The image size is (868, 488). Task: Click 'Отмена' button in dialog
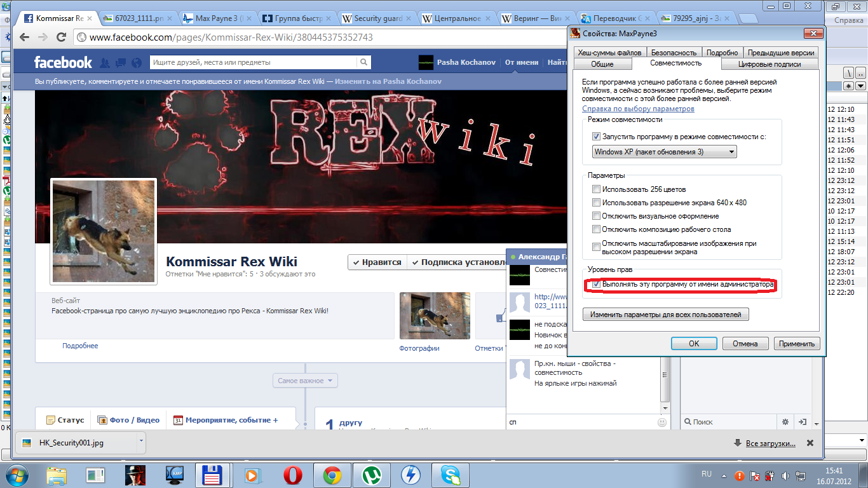tap(745, 344)
